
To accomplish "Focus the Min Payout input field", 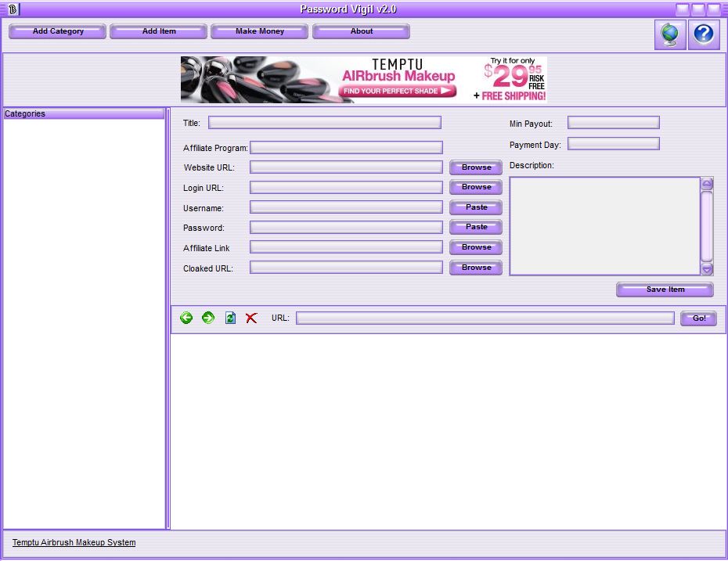I will pyautogui.click(x=614, y=123).
